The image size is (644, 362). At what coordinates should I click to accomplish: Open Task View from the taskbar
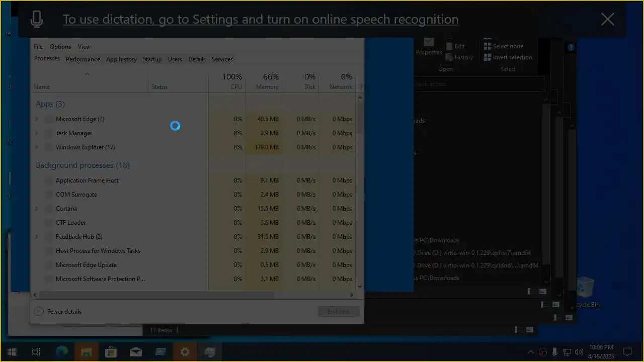tap(36, 352)
